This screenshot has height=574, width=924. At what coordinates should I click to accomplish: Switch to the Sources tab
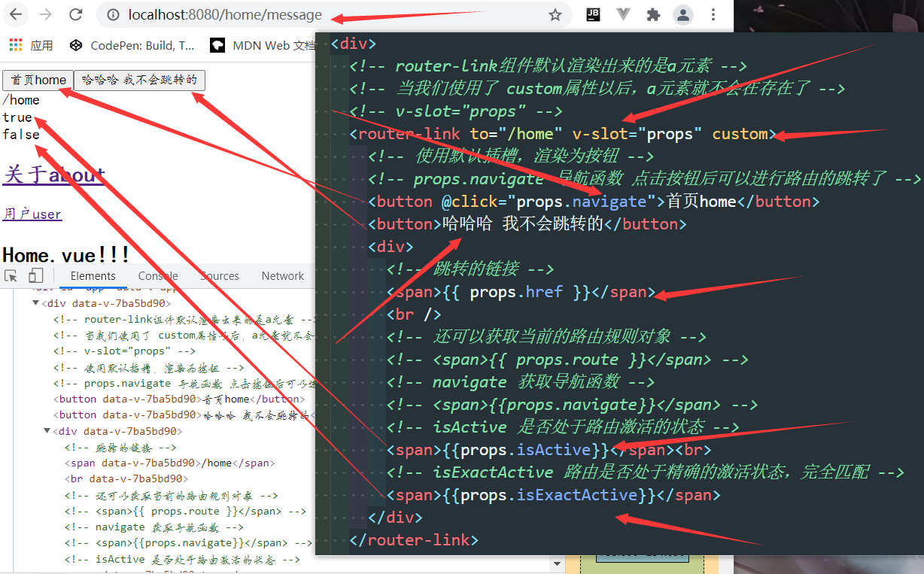pos(220,276)
